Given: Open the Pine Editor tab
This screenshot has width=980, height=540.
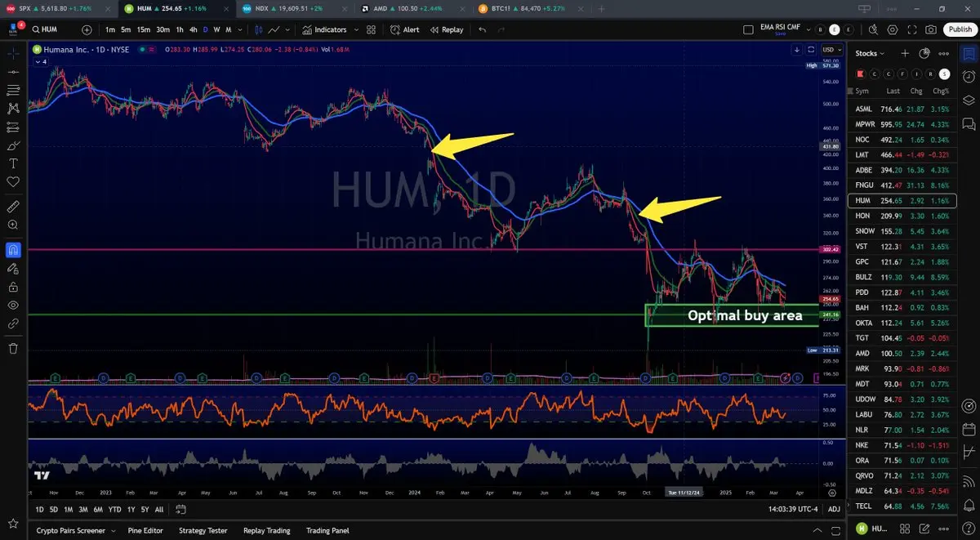Looking at the screenshot, I should pyautogui.click(x=147, y=530).
